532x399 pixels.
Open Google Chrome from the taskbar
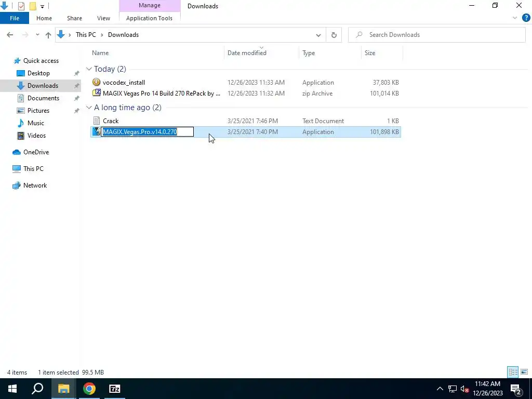pos(89,389)
